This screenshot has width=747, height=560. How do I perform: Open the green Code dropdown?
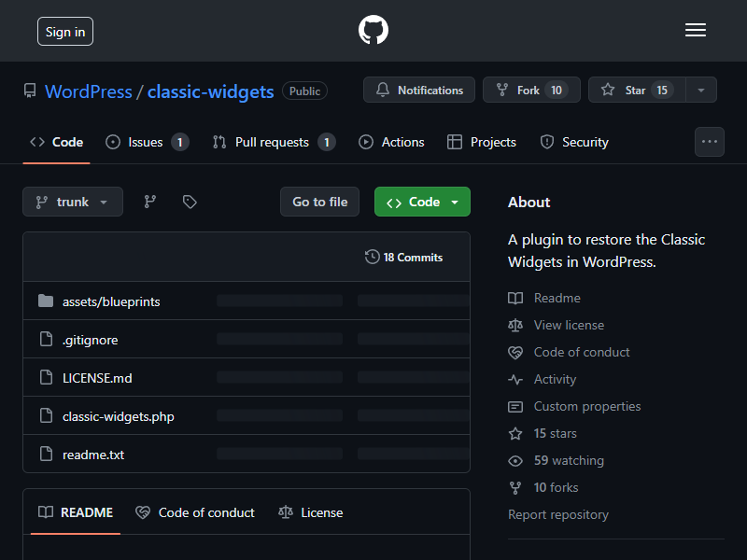[422, 202]
